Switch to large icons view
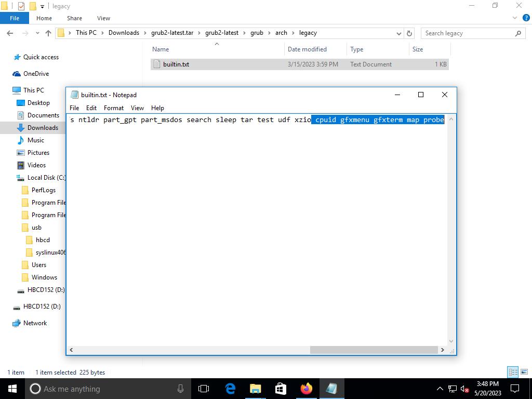The width and height of the screenshot is (532, 399). (524, 372)
